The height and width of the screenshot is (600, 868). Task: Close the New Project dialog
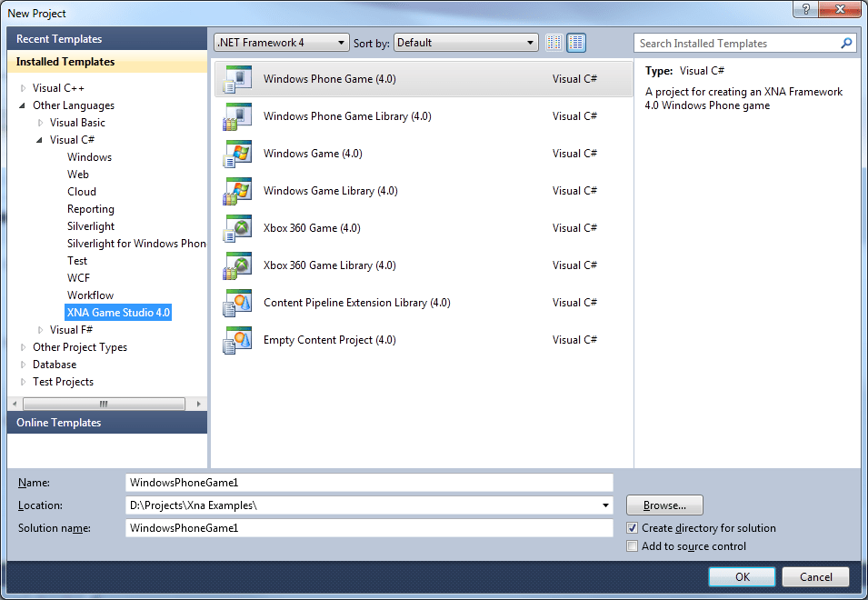(x=840, y=9)
